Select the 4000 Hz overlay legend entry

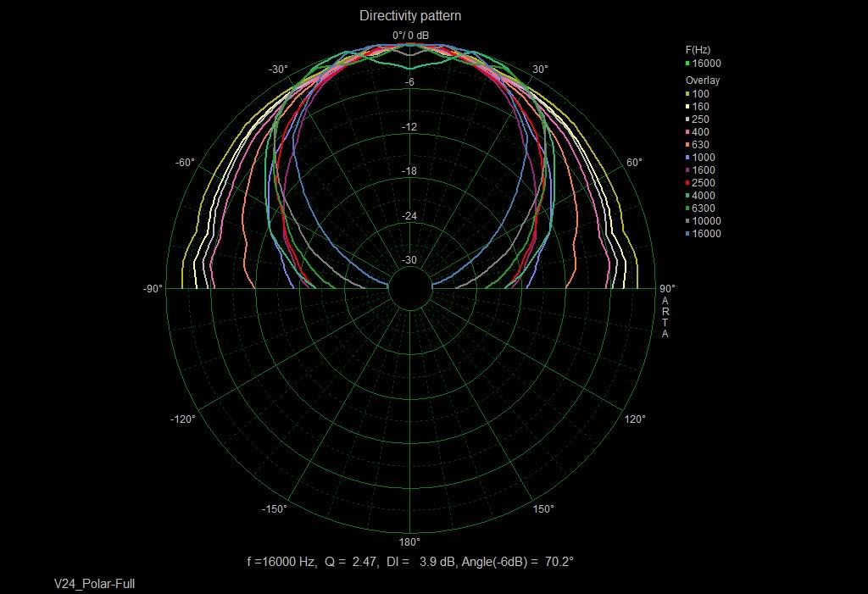(x=703, y=196)
